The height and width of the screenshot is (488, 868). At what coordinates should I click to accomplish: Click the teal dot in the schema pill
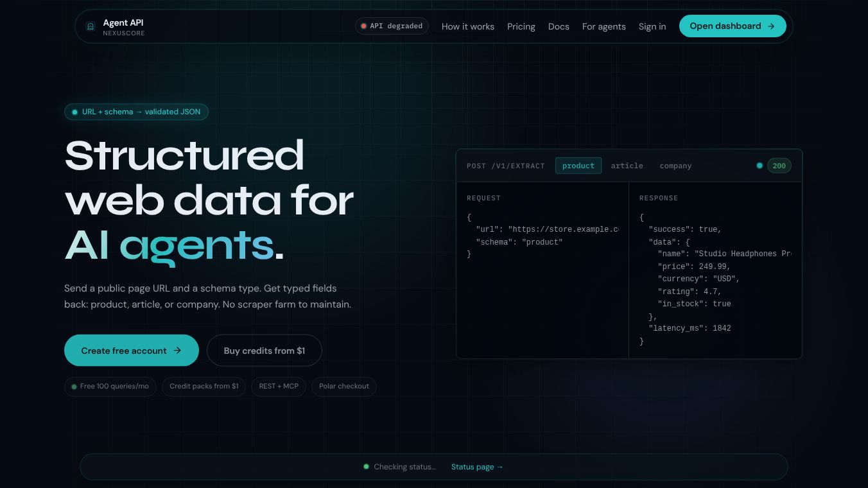tap(74, 112)
